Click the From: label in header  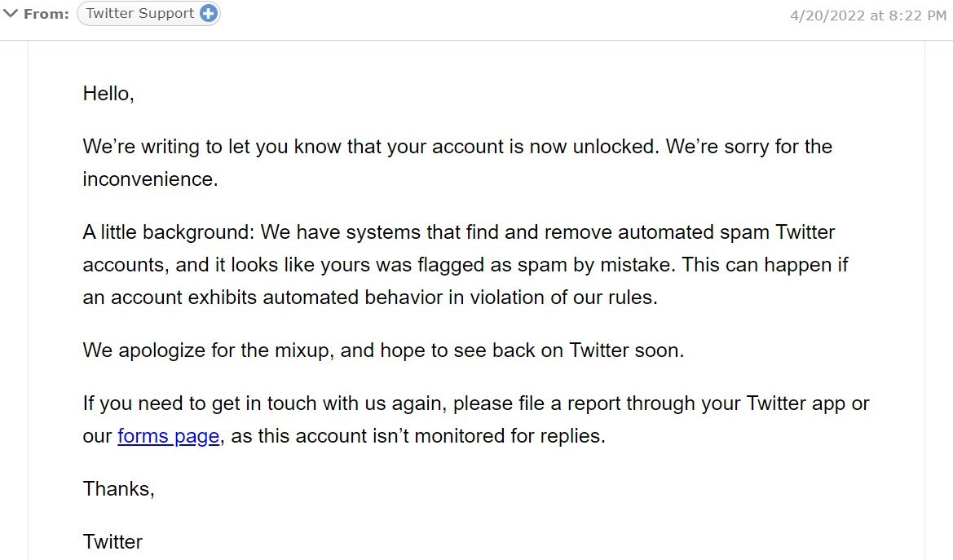point(46,15)
